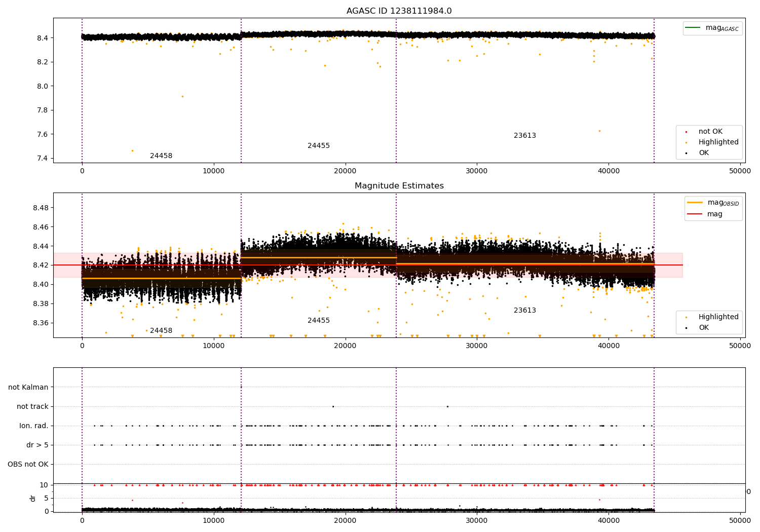The image size is (760, 532).
Task: Click the 'Ion. rad.' axis label
Action: pyautogui.click(x=34, y=426)
